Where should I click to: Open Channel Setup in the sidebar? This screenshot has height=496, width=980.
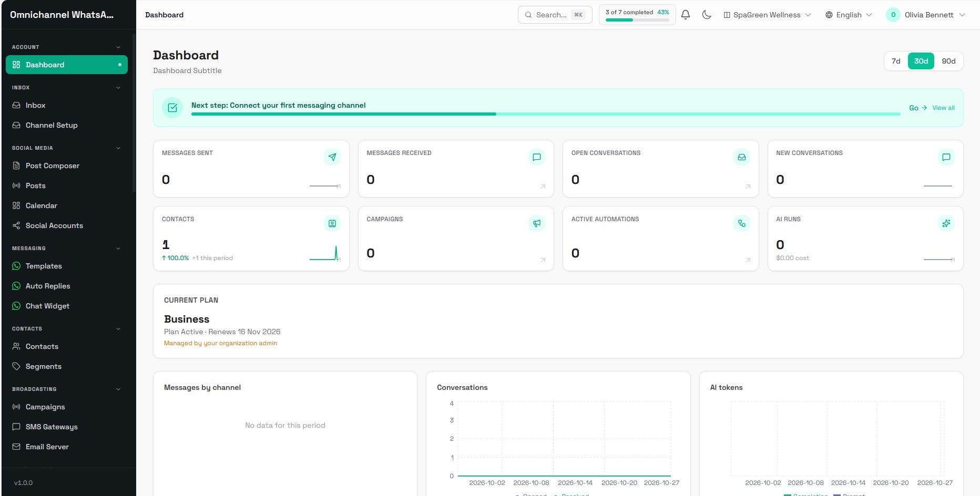tap(67, 125)
